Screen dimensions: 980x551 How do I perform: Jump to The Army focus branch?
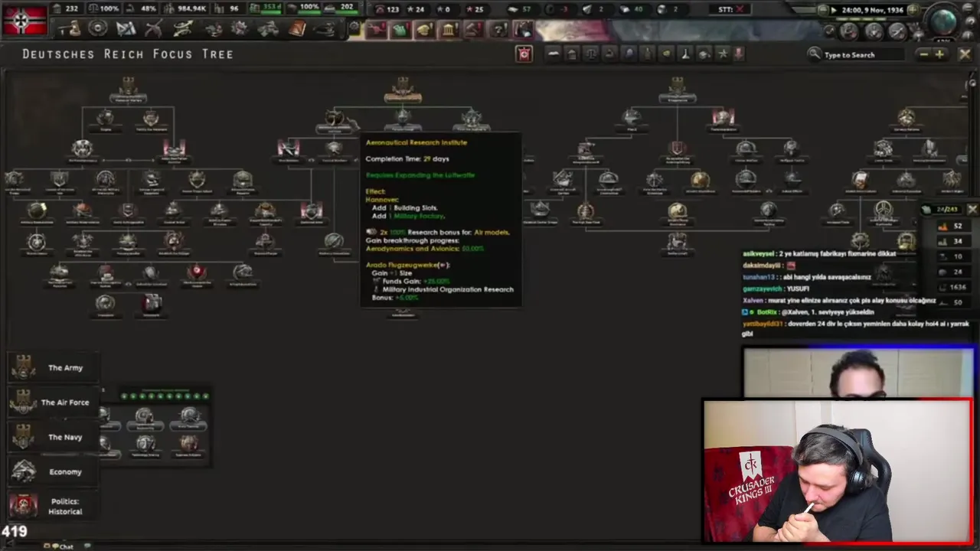click(52, 368)
